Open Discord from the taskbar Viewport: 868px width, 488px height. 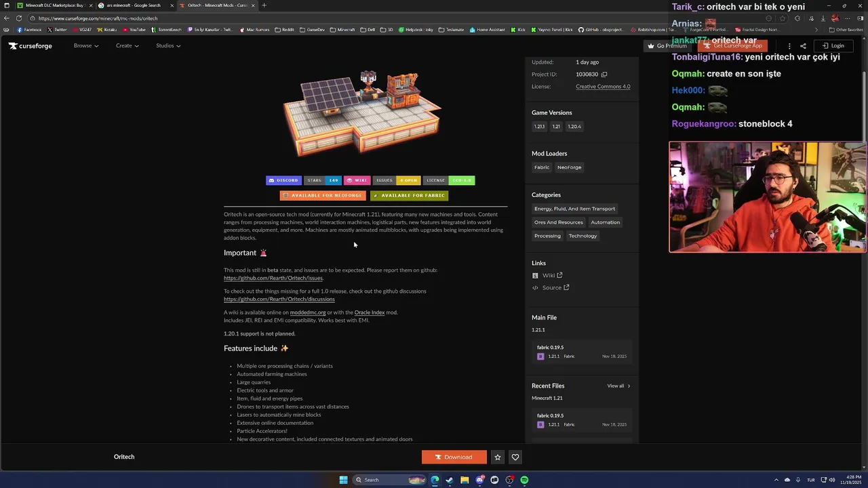[x=479, y=480]
